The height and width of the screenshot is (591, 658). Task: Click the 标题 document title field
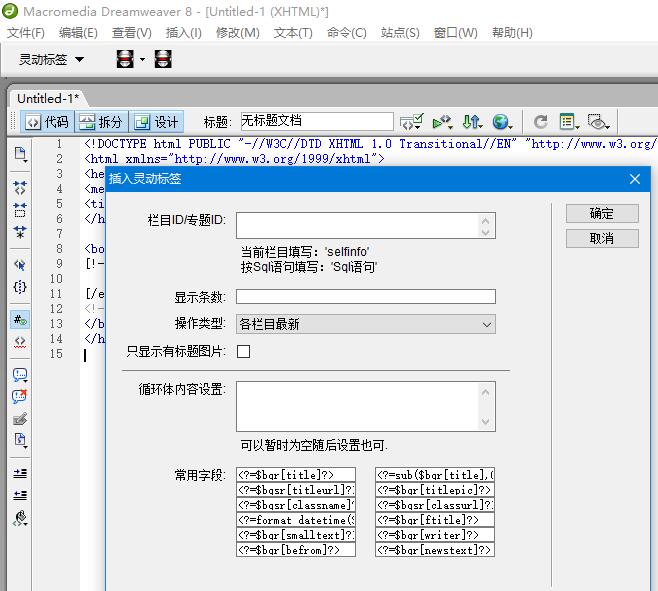point(317,121)
